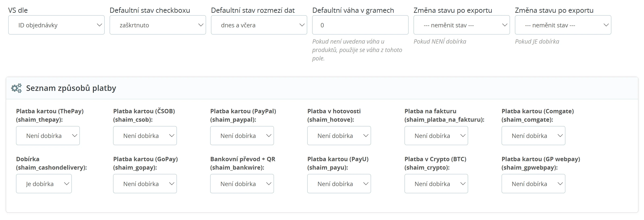Expand the PayU payment dropdown
The image size is (644, 220).
tap(339, 184)
